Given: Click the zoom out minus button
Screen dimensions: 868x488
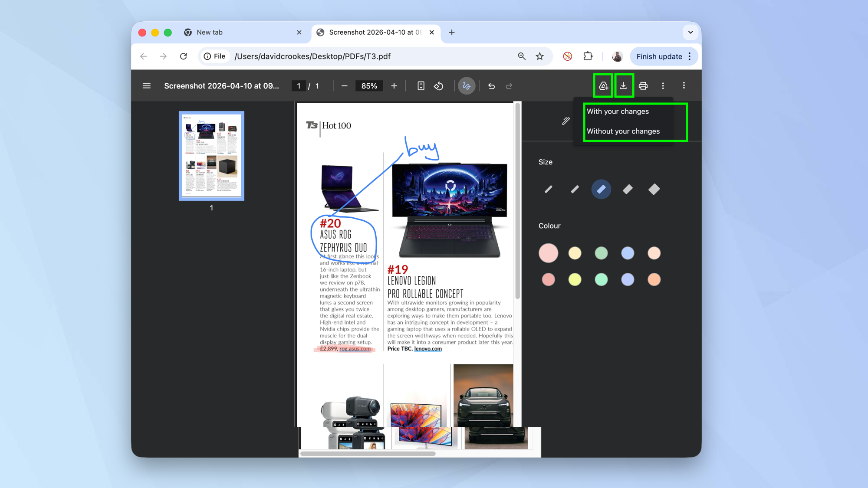Looking at the screenshot, I should tap(344, 86).
